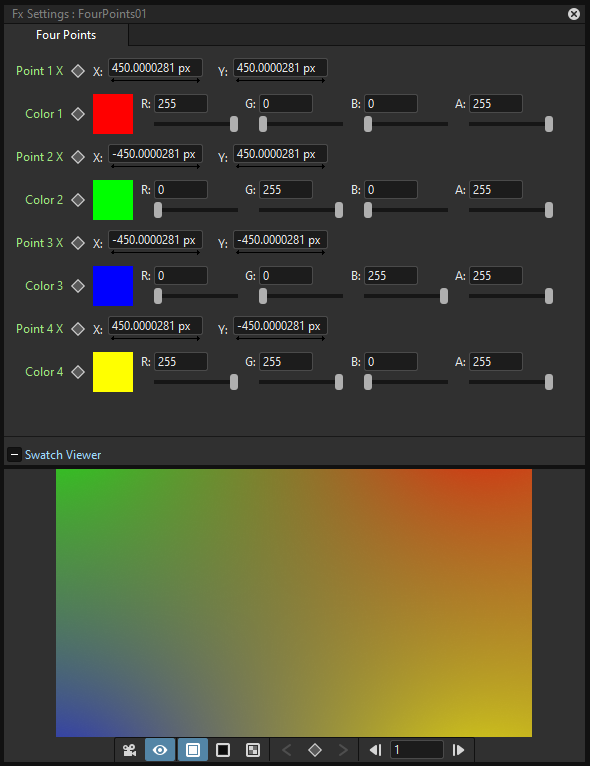Viewport: 590px width, 766px height.
Task: Click Point 3 Y value field
Action: click(x=280, y=240)
